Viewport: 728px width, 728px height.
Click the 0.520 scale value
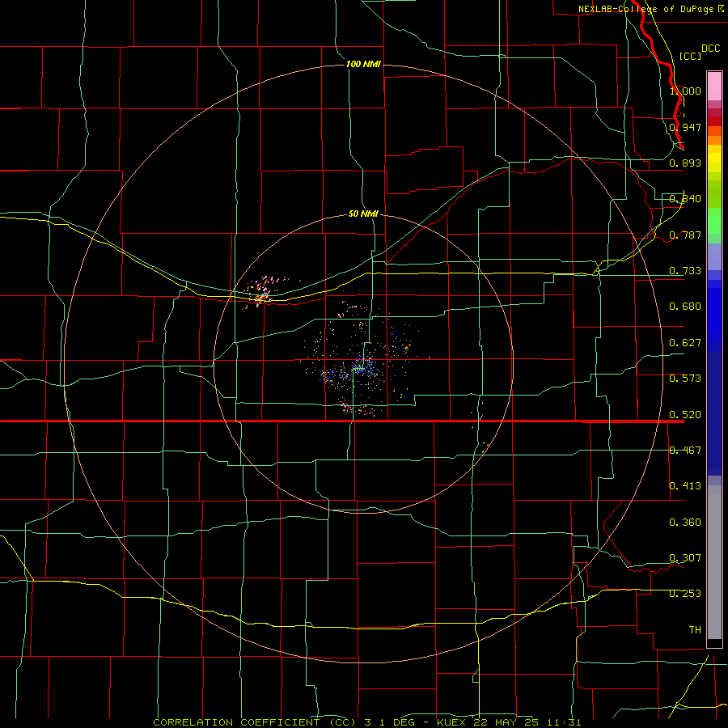(x=685, y=415)
